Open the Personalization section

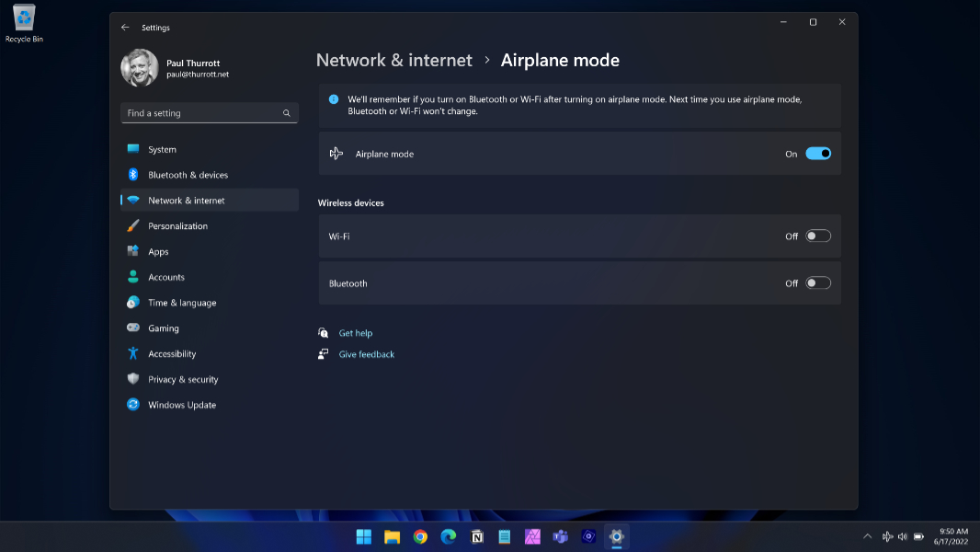(x=177, y=226)
